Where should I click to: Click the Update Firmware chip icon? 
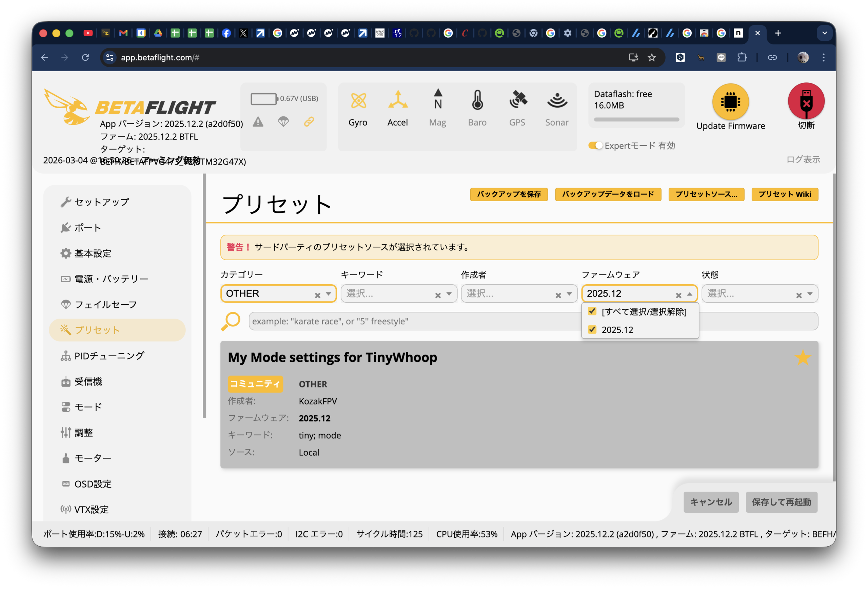pyautogui.click(x=730, y=102)
